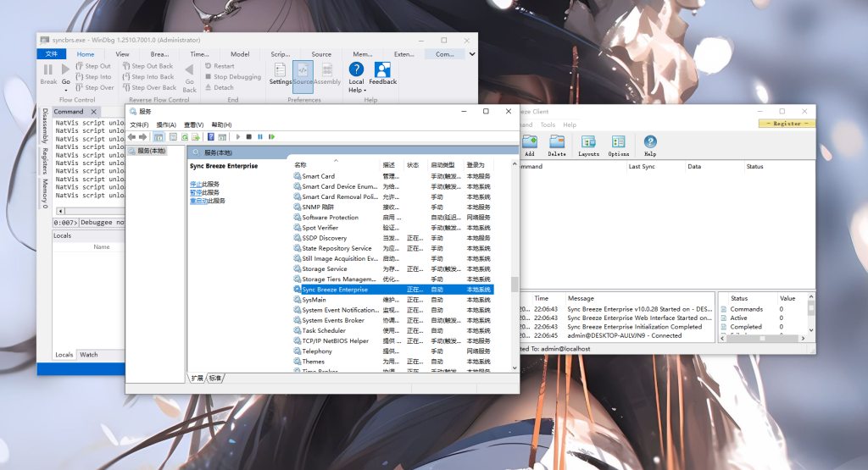The image size is (868, 470).
Task: Switch to the View ribbon tab in WinDbg
Action: pyautogui.click(x=122, y=54)
